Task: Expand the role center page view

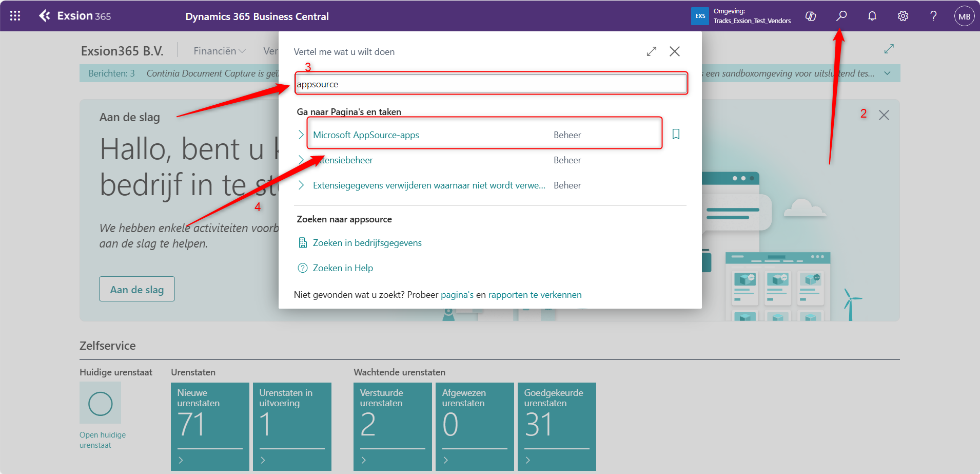Action: pos(889,49)
